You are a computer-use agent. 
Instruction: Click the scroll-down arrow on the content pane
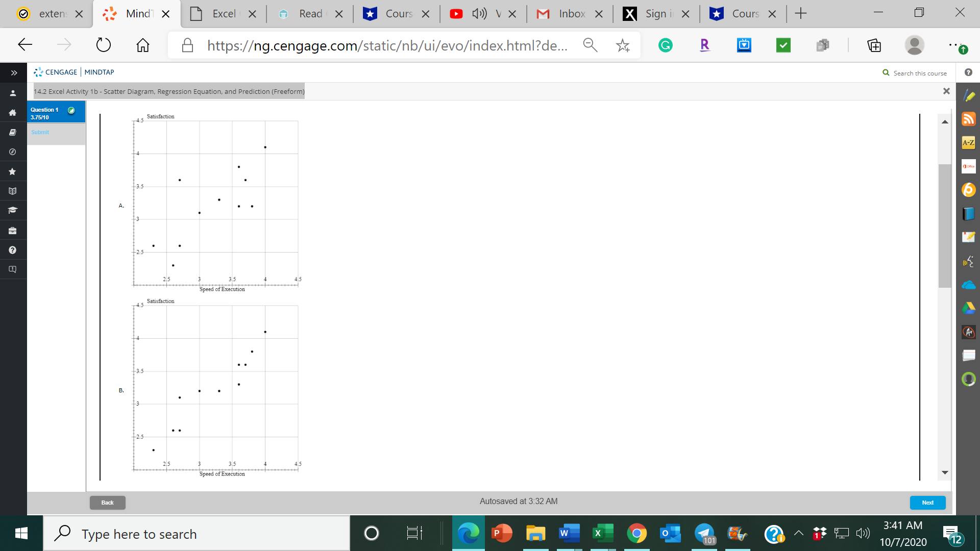pyautogui.click(x=945, y=472)
